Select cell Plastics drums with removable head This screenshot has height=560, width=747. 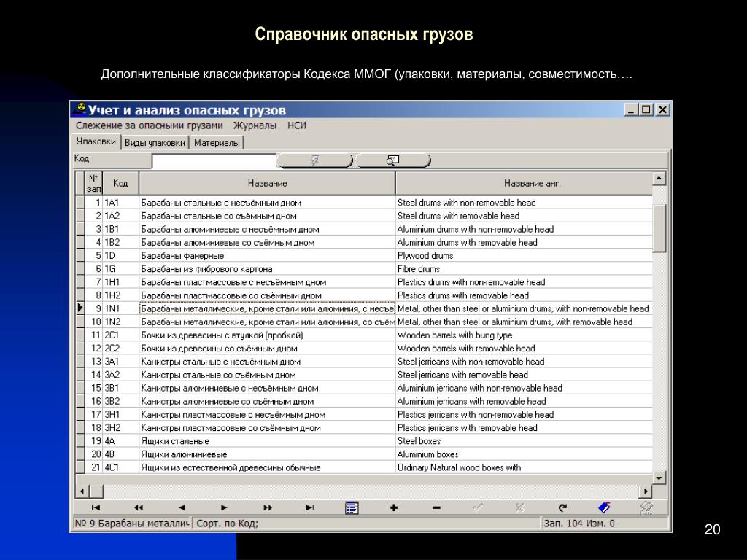click(524, 295)
